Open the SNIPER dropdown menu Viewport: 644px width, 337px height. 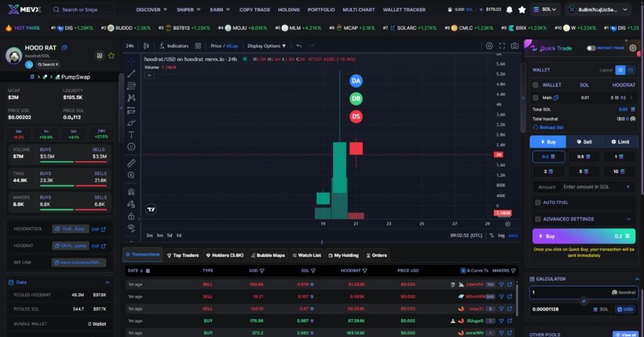[x=189, y=9]
